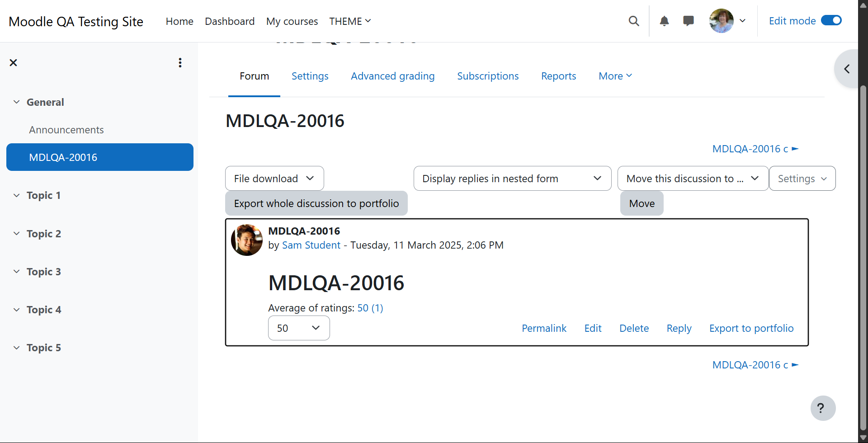Collapse the Topic 5 section

(x=17, y=348)
